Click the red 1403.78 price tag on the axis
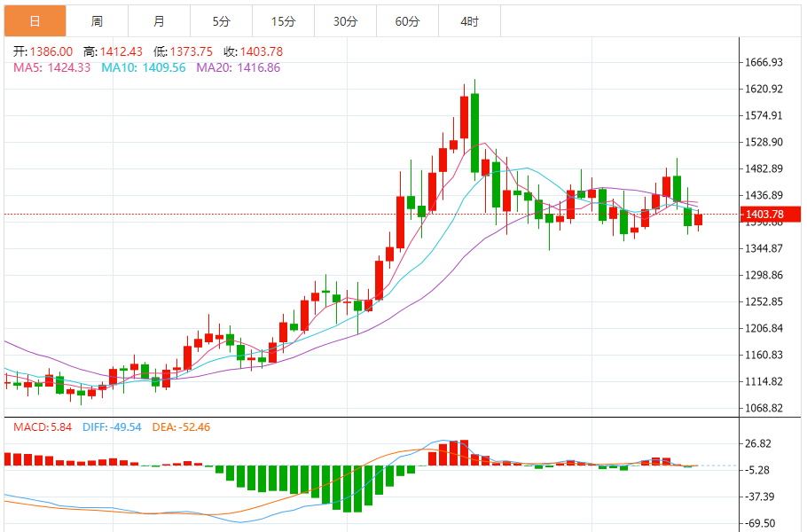This screenshot has width=807, height=532. point(770,214)
